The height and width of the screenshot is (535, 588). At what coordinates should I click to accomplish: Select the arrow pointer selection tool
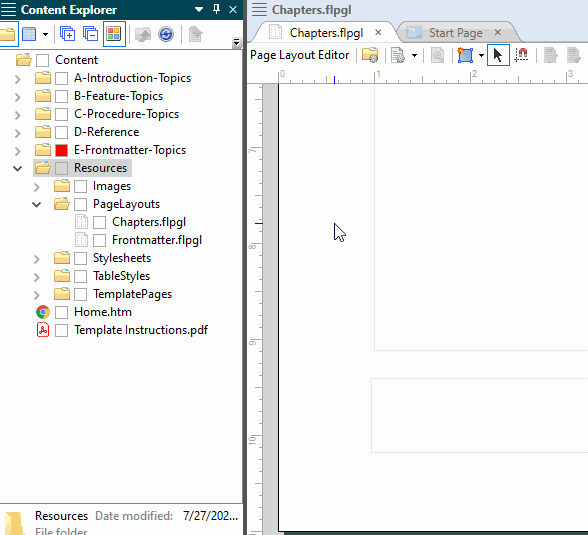tap(498, 55)
